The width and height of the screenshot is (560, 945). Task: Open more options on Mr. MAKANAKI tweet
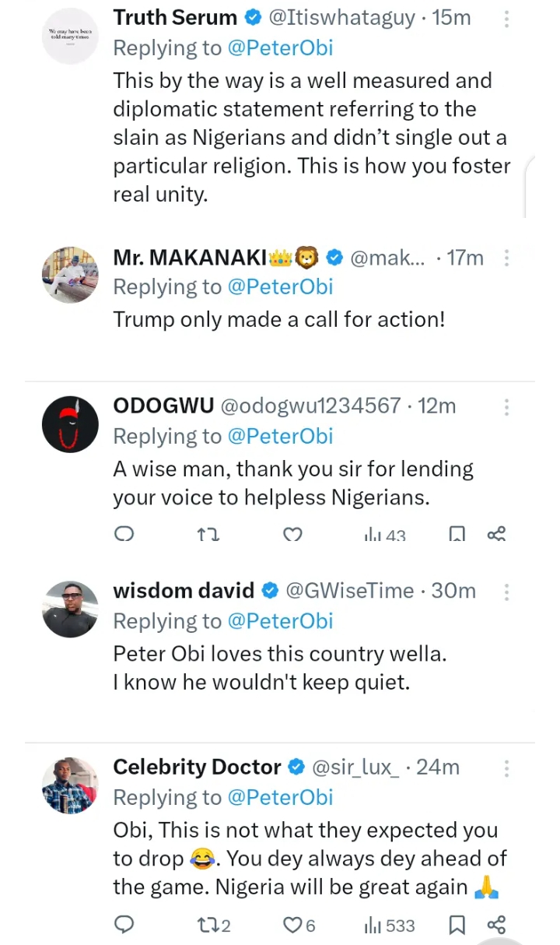(x=506, y=258)
